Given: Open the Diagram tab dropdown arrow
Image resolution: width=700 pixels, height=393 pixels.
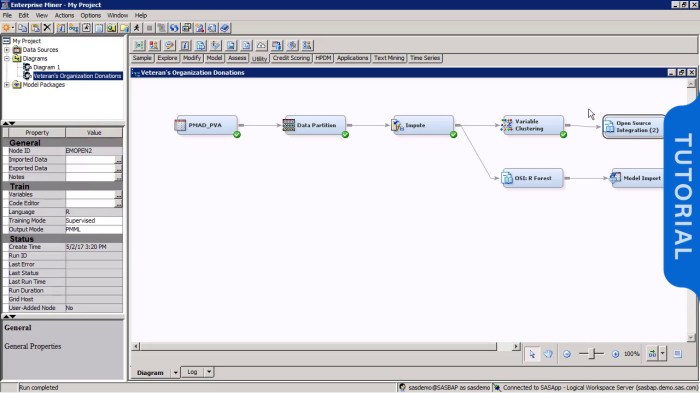Looking at the screenshot, I should (175, 372).
